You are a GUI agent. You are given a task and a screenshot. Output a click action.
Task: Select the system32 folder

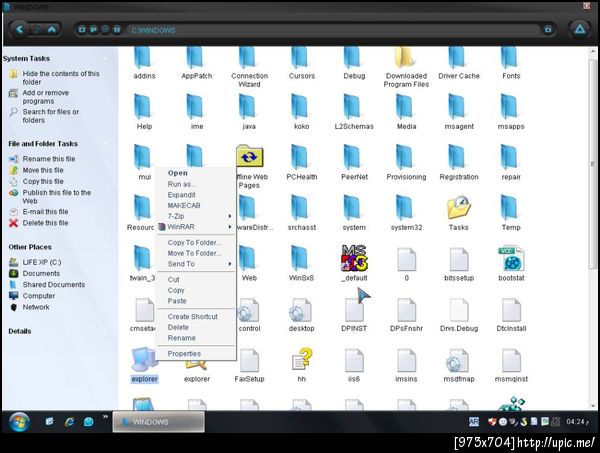(x=406, y=213)
